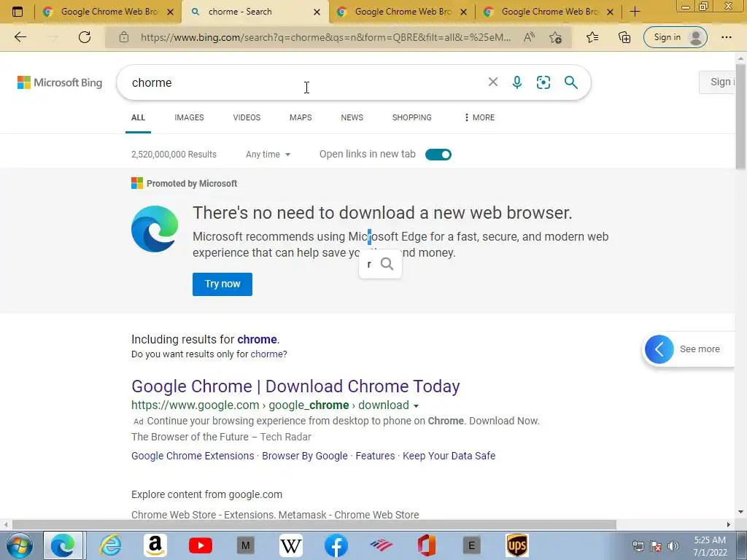Click the bold chrome suggestion link

(x=258, y=340)
